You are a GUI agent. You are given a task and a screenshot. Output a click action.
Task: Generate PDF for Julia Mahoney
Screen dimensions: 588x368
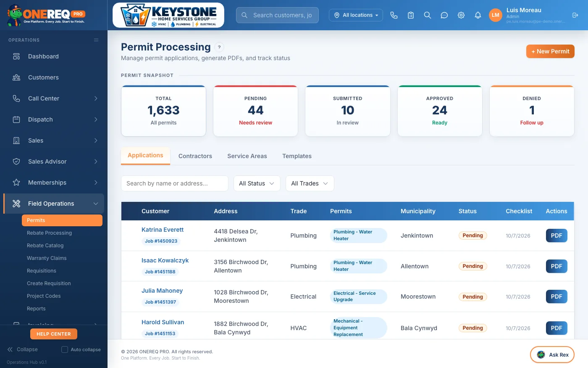tap(556, 297)
